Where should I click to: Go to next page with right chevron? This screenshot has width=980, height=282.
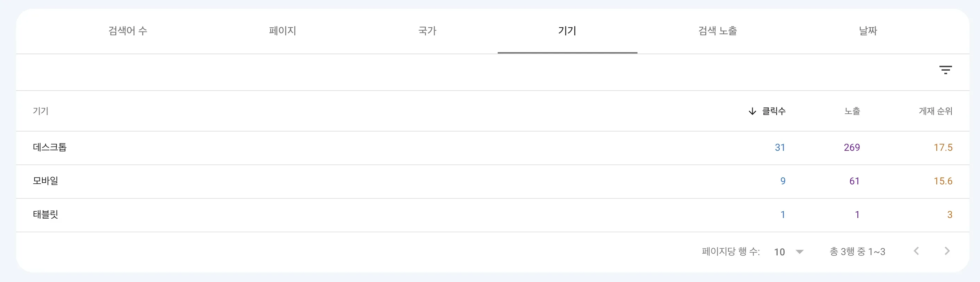click(x=947, y=251)
